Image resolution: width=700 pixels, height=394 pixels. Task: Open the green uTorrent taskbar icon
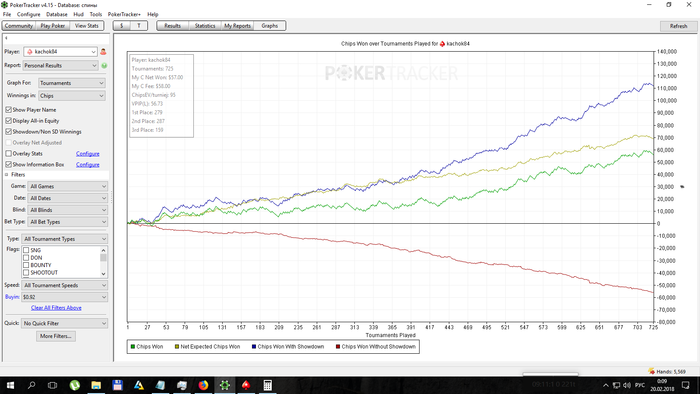[75, 385]
